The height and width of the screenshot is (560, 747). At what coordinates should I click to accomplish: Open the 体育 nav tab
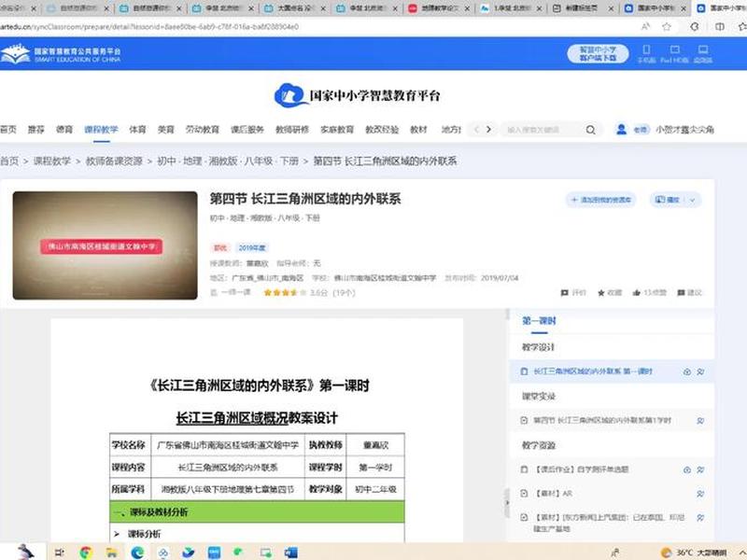[x=137, y=130]
